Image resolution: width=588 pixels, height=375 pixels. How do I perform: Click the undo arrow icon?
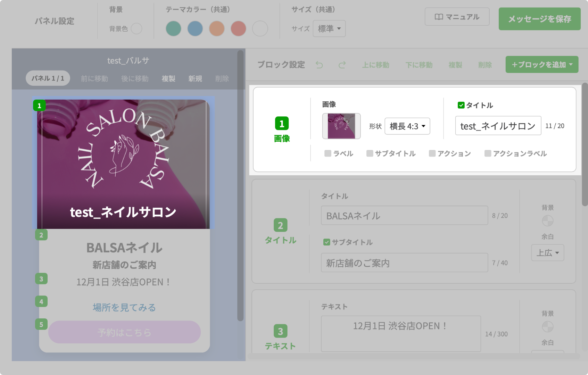click(319, 65)
